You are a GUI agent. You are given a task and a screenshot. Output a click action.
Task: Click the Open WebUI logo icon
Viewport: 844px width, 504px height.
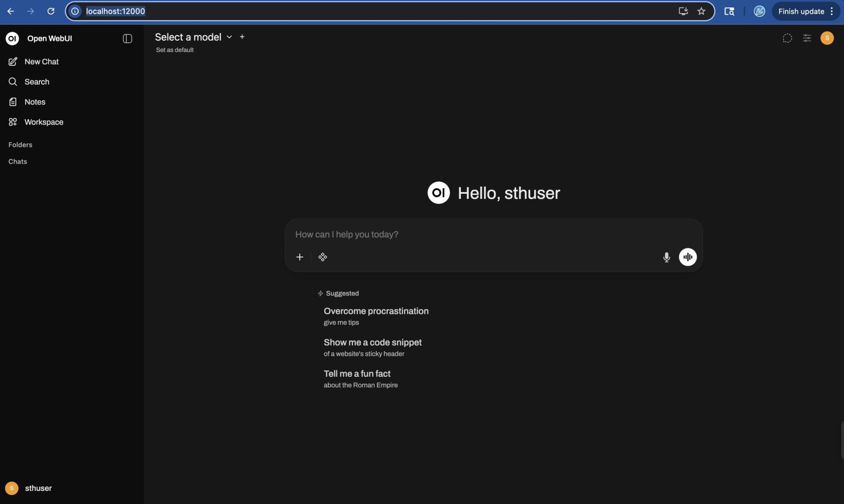click(12, 39)
